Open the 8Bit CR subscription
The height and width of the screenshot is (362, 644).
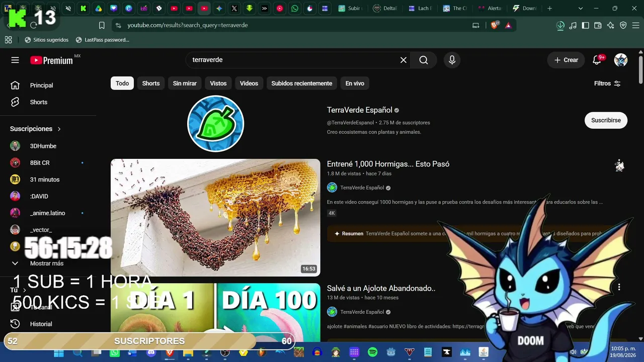[x=40, y=163]
